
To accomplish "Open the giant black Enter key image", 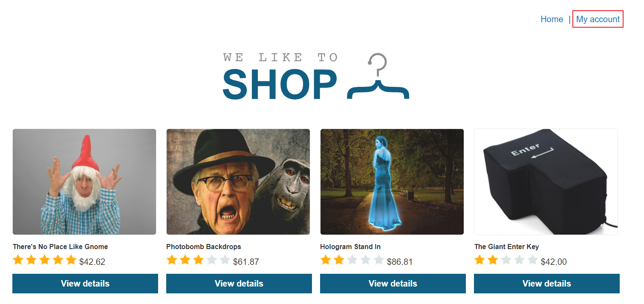I will point(546,182).
